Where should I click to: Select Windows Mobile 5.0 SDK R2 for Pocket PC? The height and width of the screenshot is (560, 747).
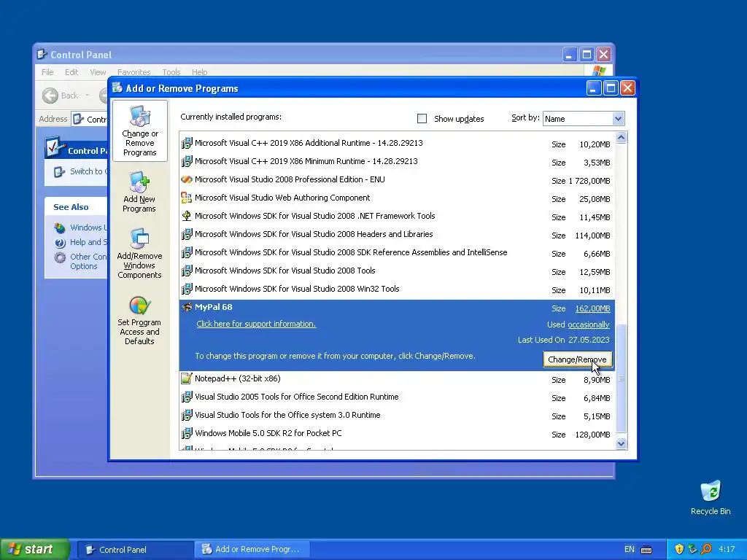[398, 434]
